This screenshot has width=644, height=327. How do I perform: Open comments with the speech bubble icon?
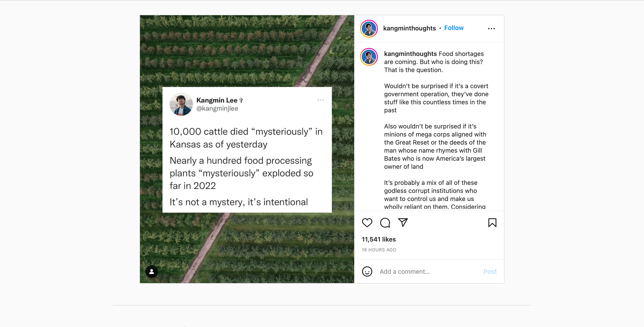tap(385, 223)
